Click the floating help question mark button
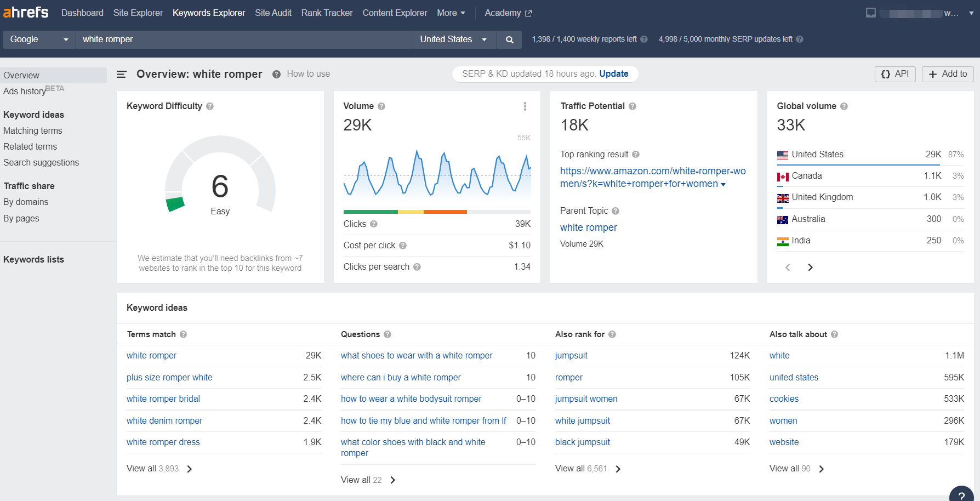980x501 pixels. (x=961, y=494)
